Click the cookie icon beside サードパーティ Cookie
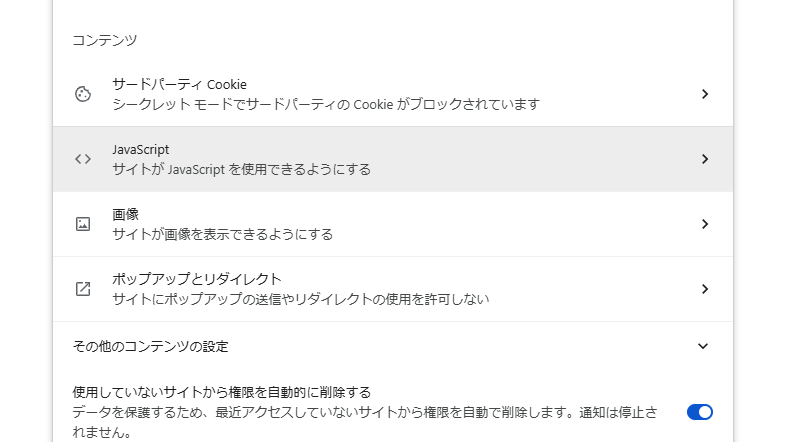The image size is (805, 442). click(x=83, y=94)
